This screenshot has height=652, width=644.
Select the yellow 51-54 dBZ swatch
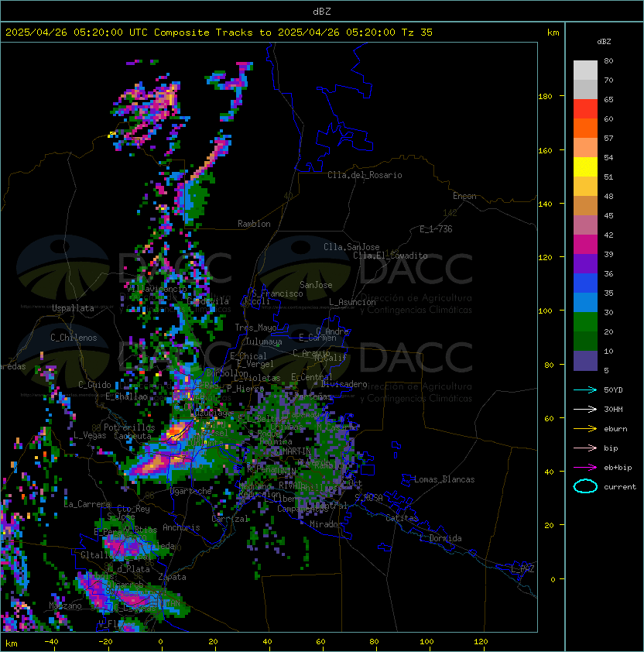585,166
